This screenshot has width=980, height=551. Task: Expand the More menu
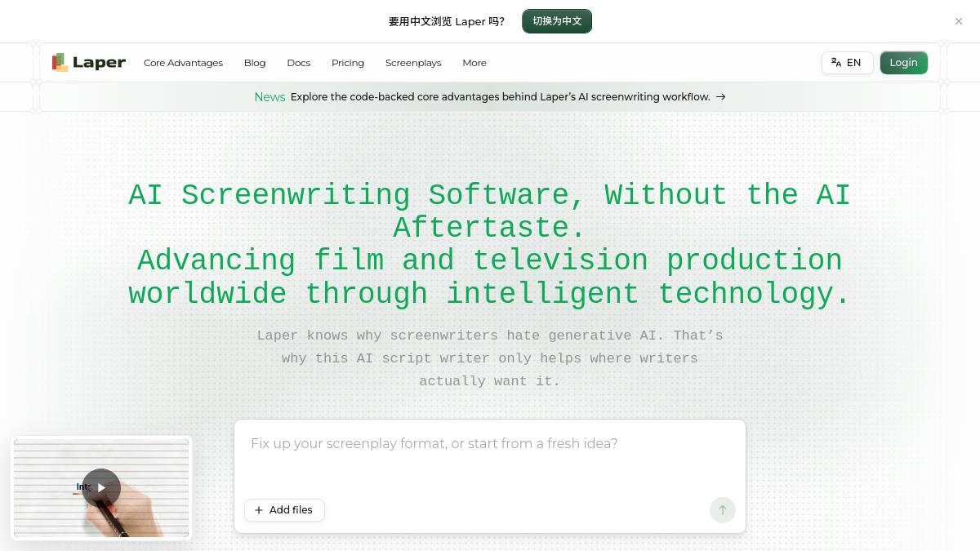coord(474,63)
